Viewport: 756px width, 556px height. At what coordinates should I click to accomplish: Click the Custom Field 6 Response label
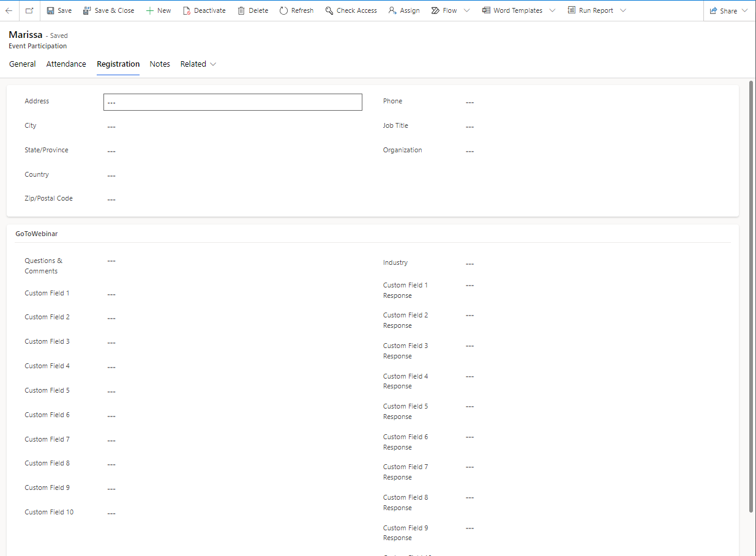pyautogui.click(x=406, y=442)
